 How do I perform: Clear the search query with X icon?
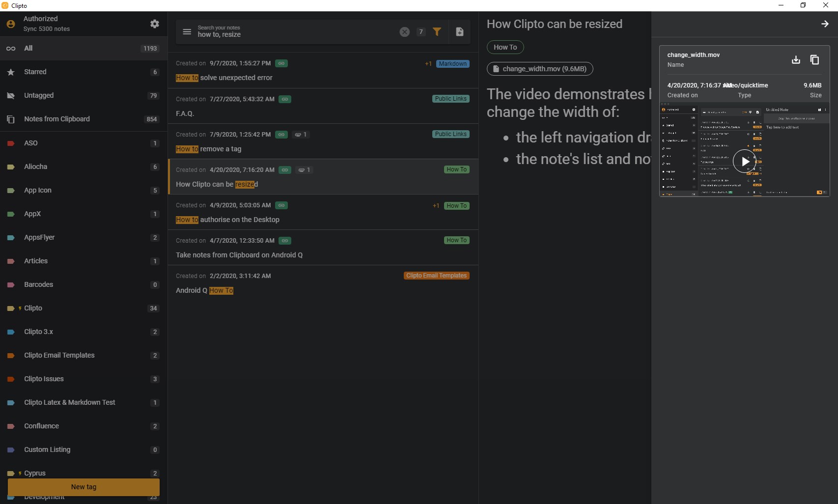pyautogui.click(x=404, y=32)
